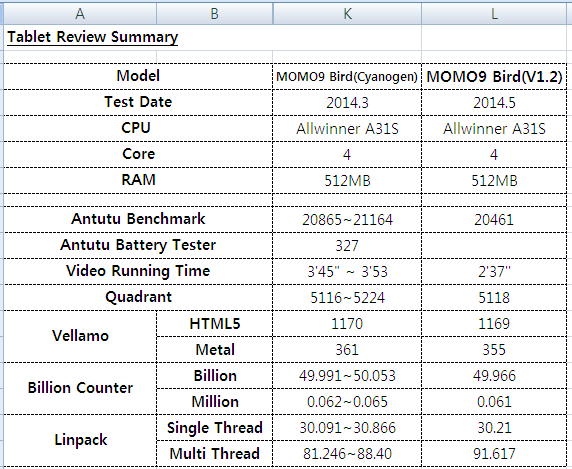Select the 3'45" ~ 3'53 cell
This screenshot has height=469, width=572.
pyautogui.click(x=347, y=272)
